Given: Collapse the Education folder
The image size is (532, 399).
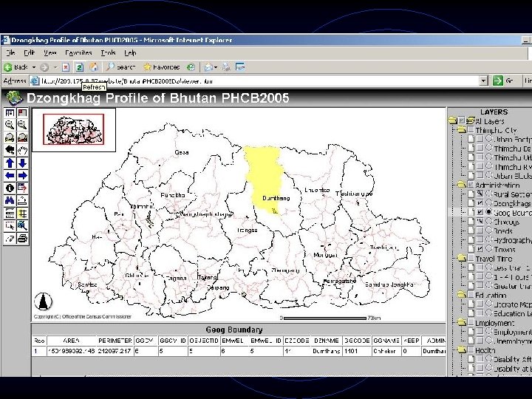Looking at the screenshot, I should tap(461, 295).
